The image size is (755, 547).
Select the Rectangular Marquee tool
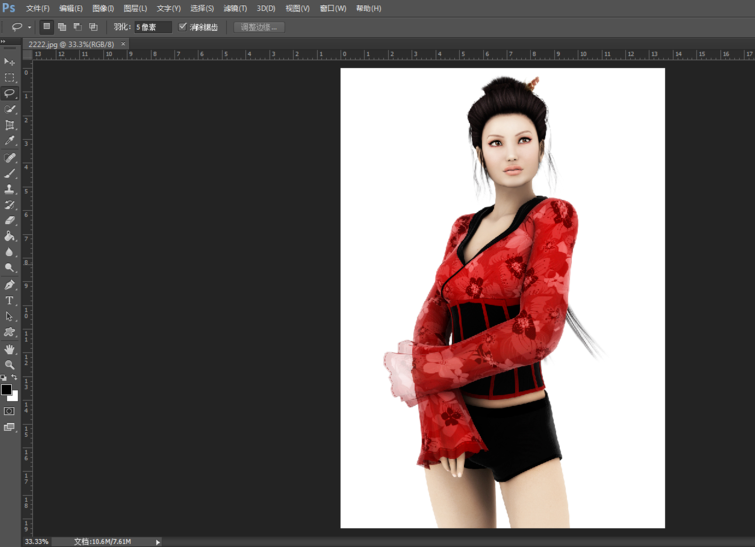pyautogui.click(x=10, y=77)
